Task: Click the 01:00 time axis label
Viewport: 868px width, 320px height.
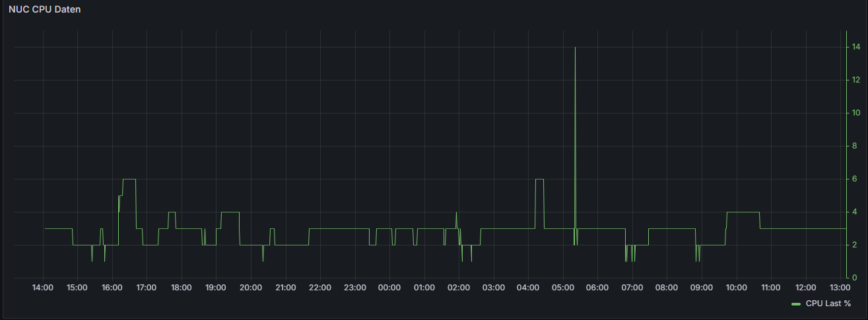Action: 424,288
